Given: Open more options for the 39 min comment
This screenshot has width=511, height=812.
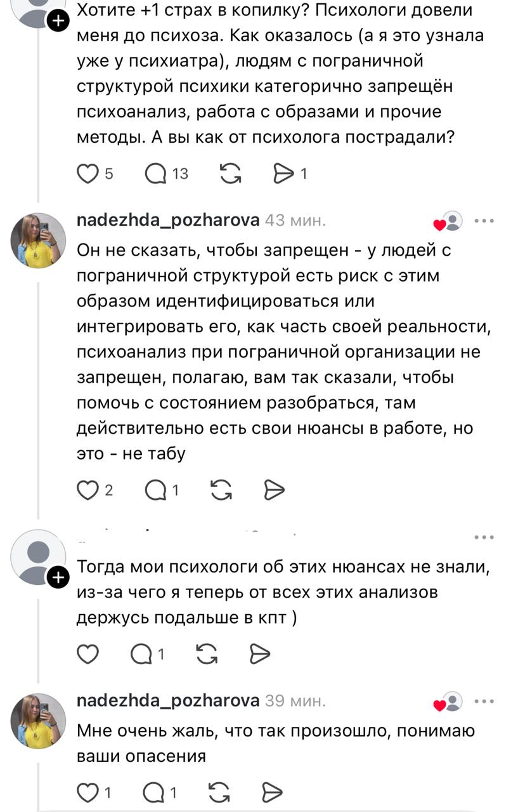Looking at the screenshot, I should (x=484, y=702).
